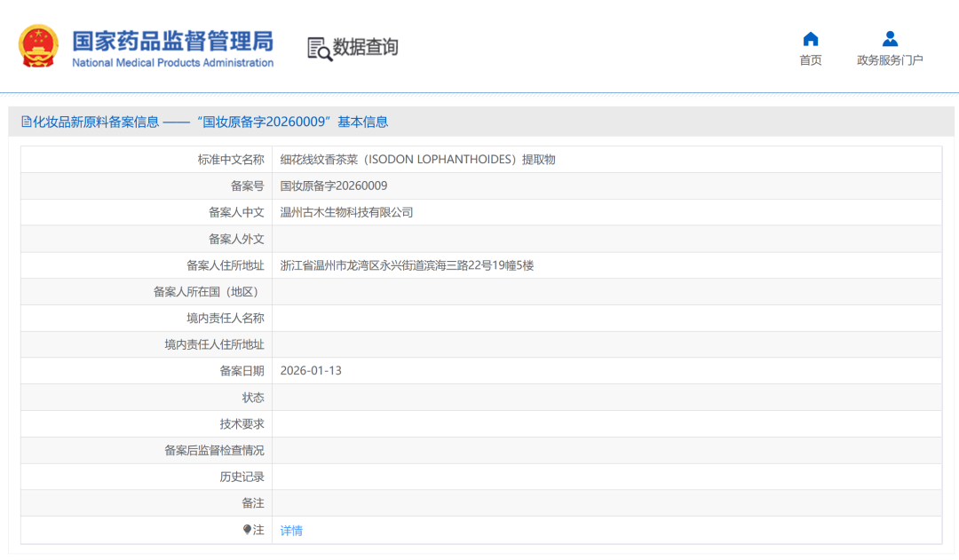Click the 技术要求 row label
959x560 pixels.
tap(242, 424)
